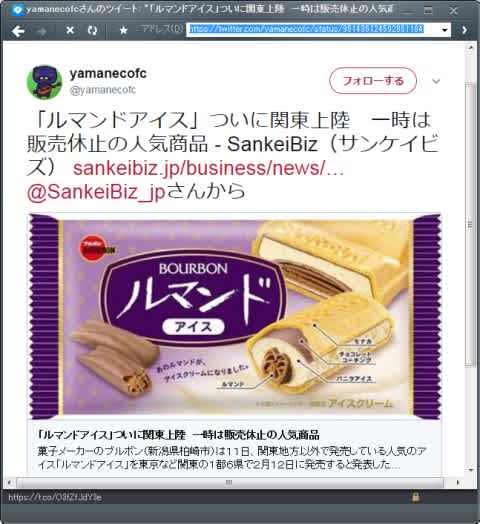This screenshot has height=524, width=480.
Task: Stop page loading with X icon
Action: [x=70, y=30]
